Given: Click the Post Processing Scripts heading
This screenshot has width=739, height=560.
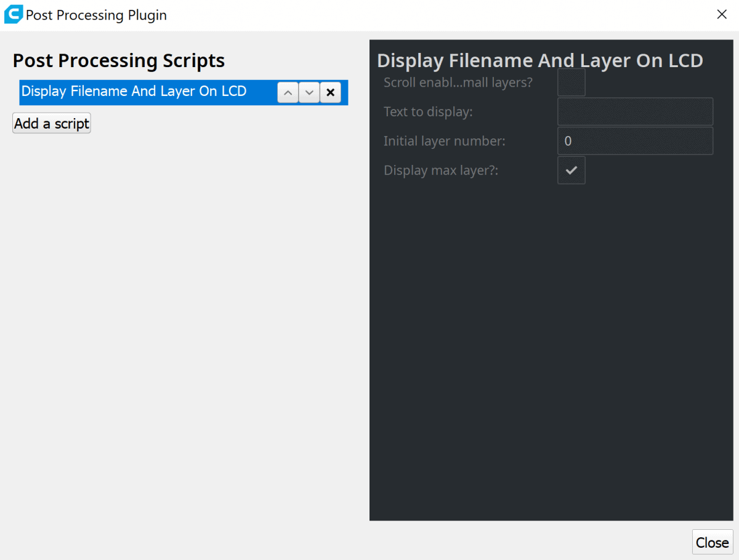Looking at the screenshot, I should 119,61.
